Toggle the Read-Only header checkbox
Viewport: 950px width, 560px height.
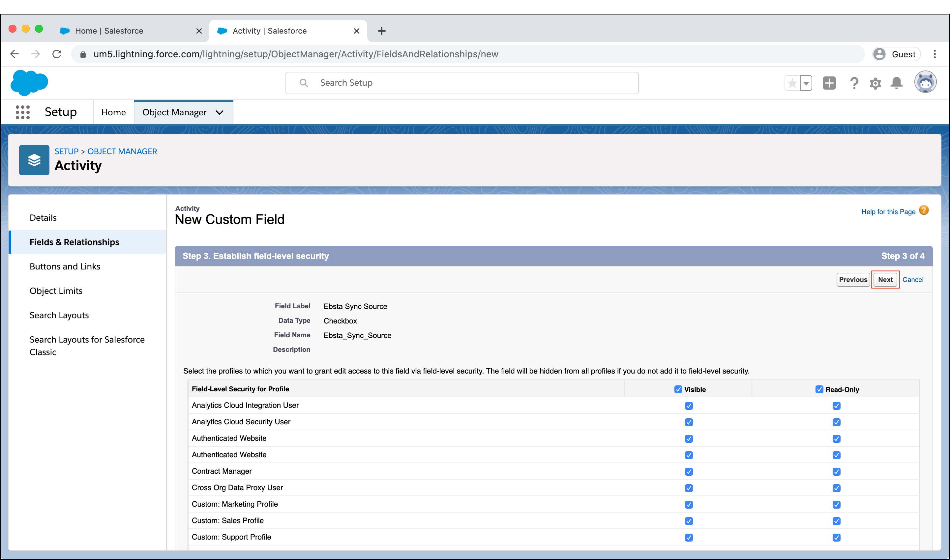(819, 389)
